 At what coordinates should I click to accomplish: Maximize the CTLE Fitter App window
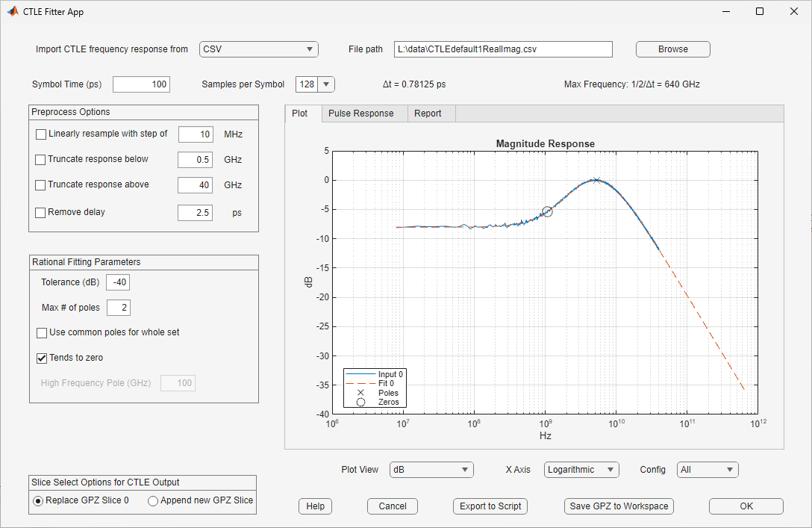pyautogui.click(x=759, y=11)
